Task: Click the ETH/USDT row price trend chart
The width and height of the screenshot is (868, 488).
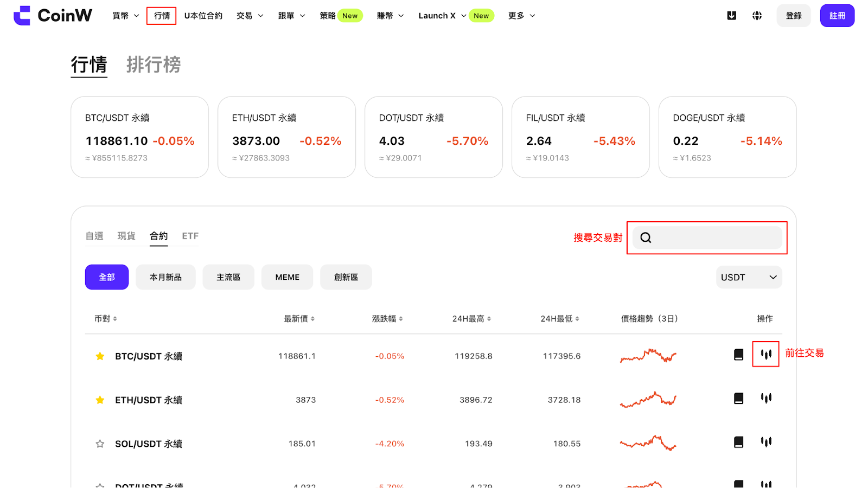Action: (648, 400)
